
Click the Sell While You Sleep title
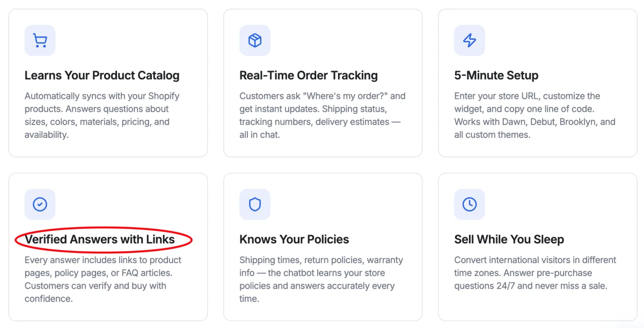pos(509,239)
